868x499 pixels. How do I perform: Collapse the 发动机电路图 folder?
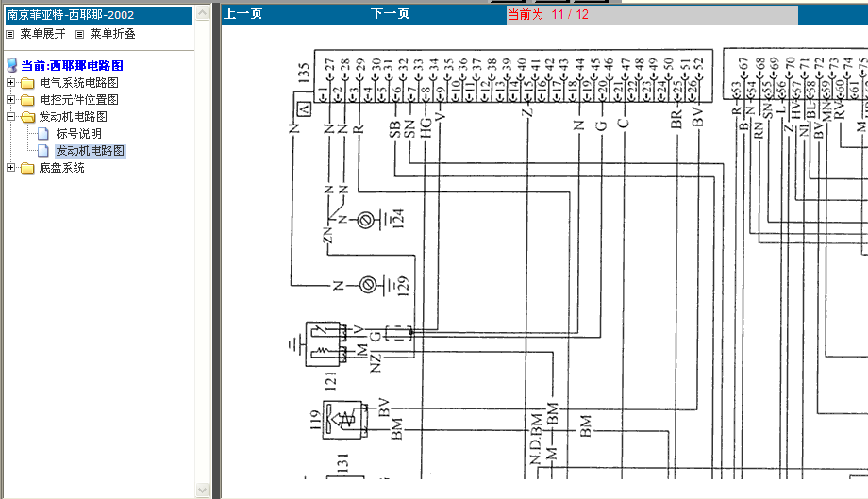click(10, 117)
